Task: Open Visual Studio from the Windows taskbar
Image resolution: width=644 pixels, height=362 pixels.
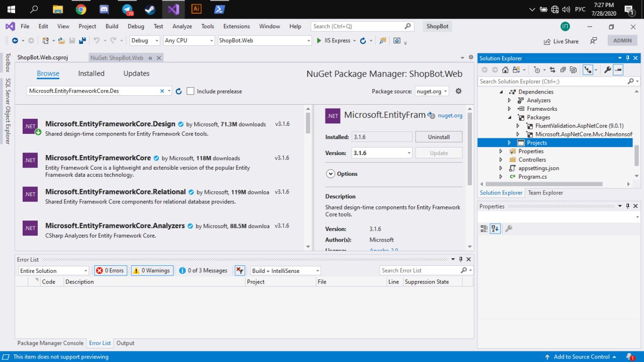Action: (x=173, y=9)
